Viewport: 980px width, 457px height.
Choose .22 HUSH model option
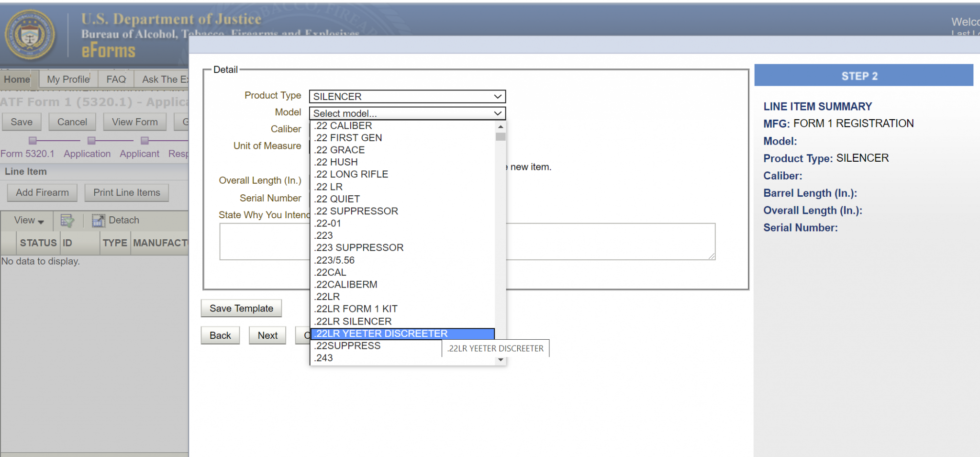coord(402,162)
